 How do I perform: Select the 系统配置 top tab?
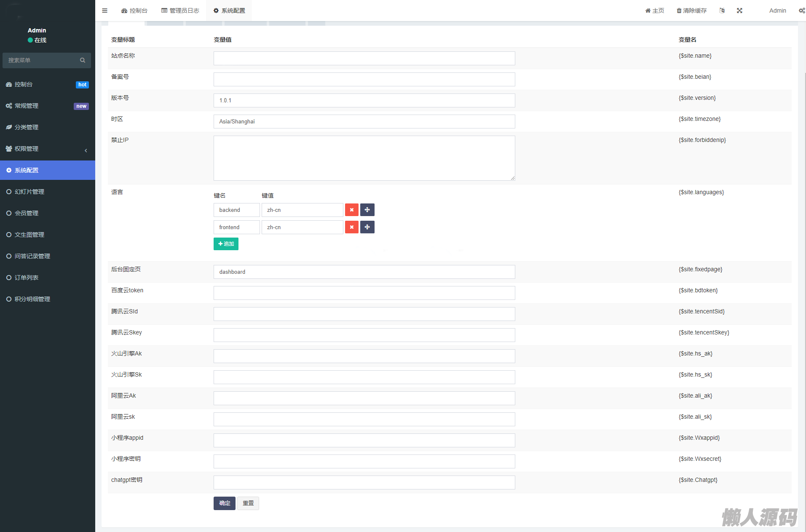pyautogui.click(x=229, y=11)
